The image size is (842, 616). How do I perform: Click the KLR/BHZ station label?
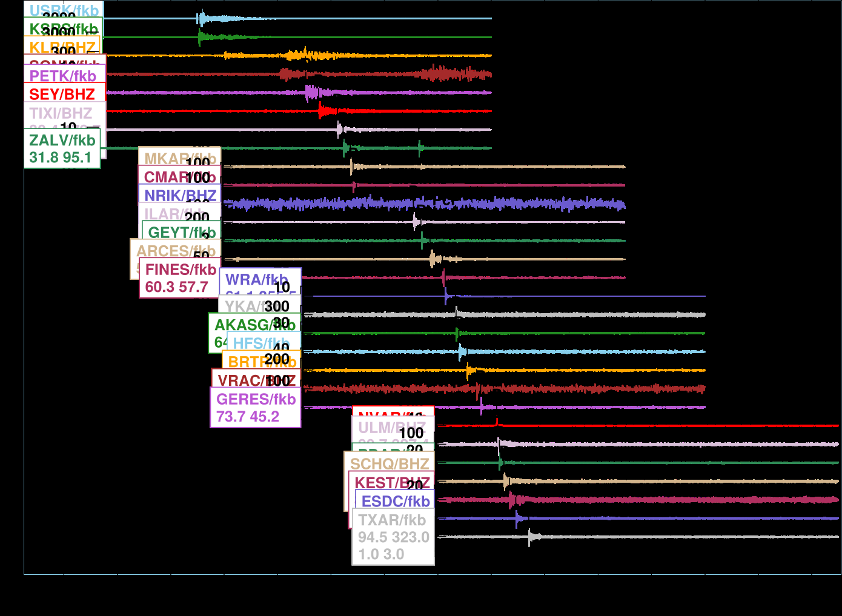(62, 47)
